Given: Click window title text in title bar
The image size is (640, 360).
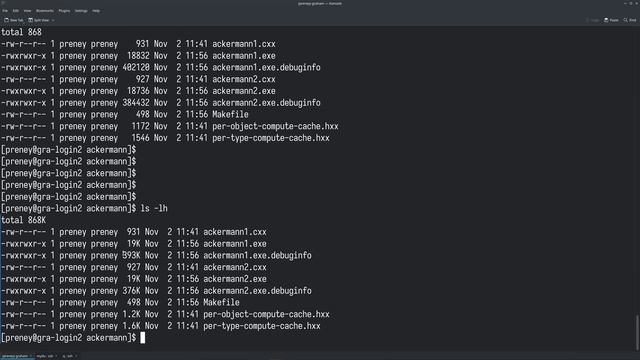Looking at the screenshot, I should click(320, 3).
